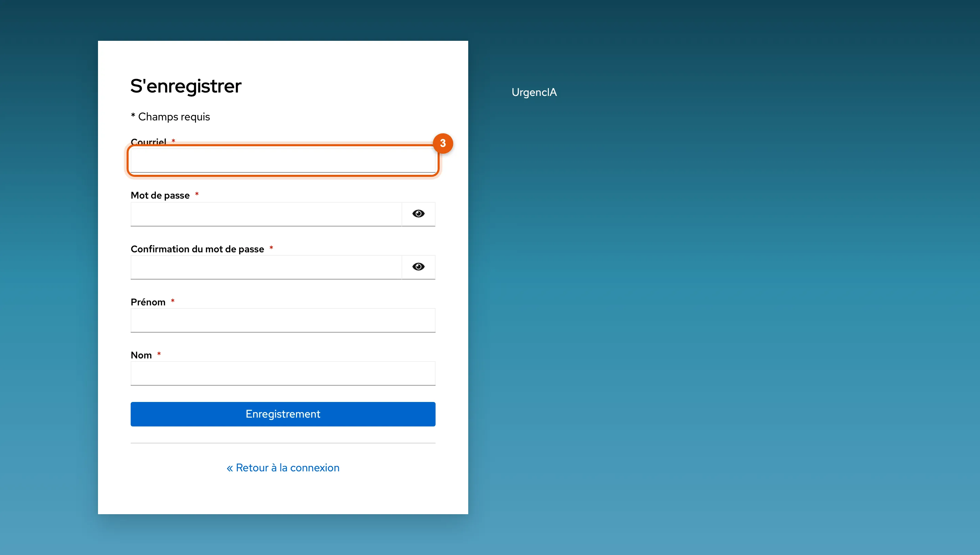Click the Prénom text field
Image resolution: width=980 pixels, height=555 pixels.
coord(283,320)
